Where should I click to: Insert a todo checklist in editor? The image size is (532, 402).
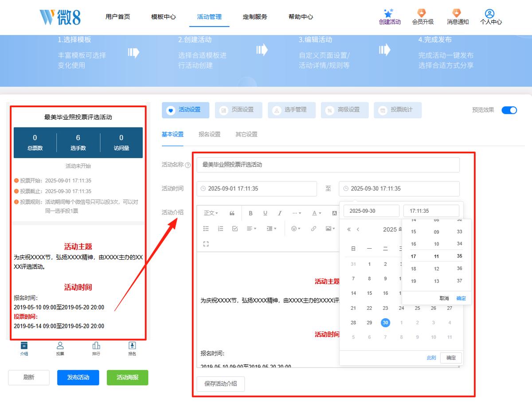coord(235,229)
